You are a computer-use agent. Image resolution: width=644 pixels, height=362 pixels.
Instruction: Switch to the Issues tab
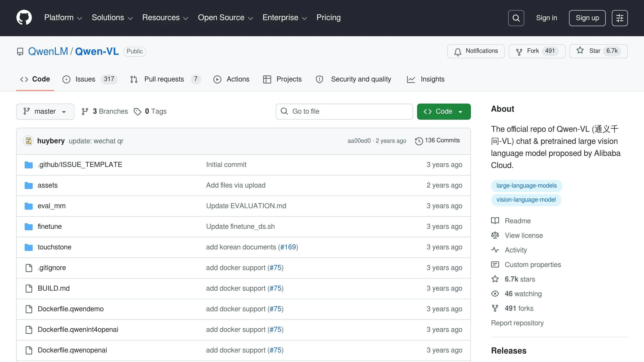click(90, 79)
